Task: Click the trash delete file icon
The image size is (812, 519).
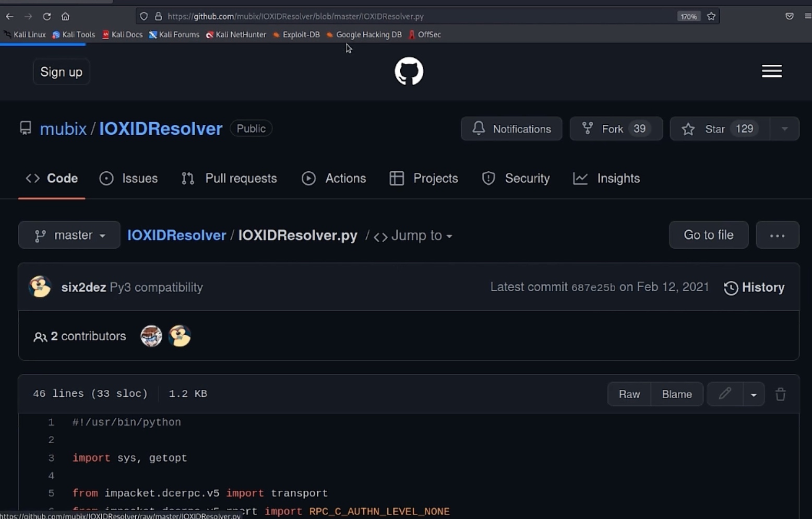Action: pyautogui.click(x=780, y=394)
